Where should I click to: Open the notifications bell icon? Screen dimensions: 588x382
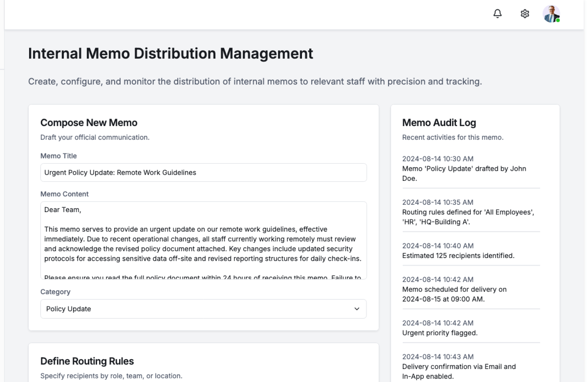497,14
